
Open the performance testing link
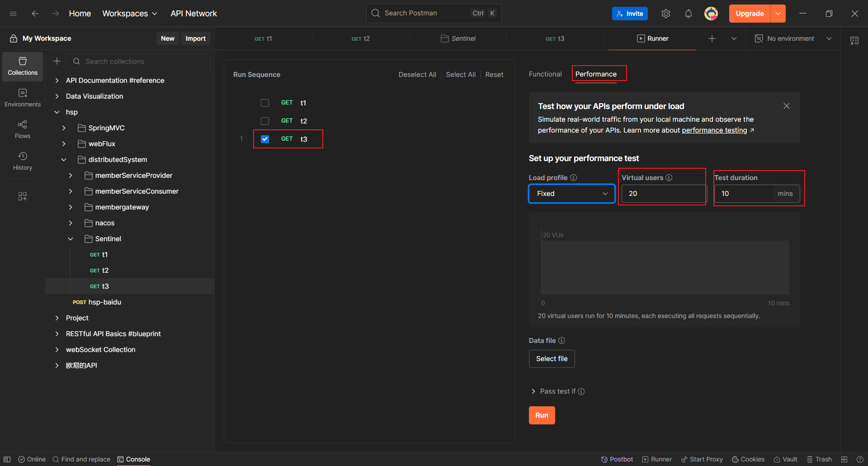point(714,130)
